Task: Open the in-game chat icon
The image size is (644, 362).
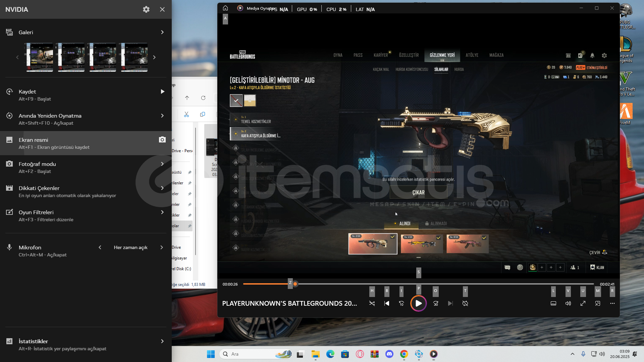Action: tap(507, 267)
